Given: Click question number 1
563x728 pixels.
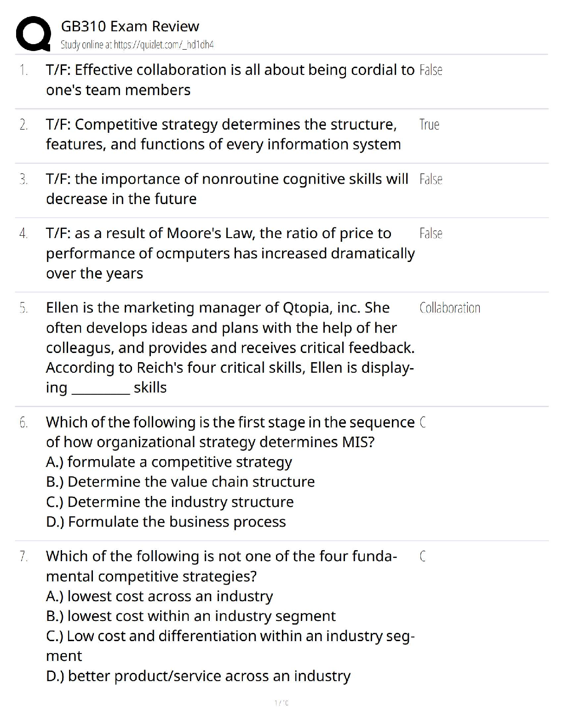Looking at the screenshot, I should click(23, 70).
